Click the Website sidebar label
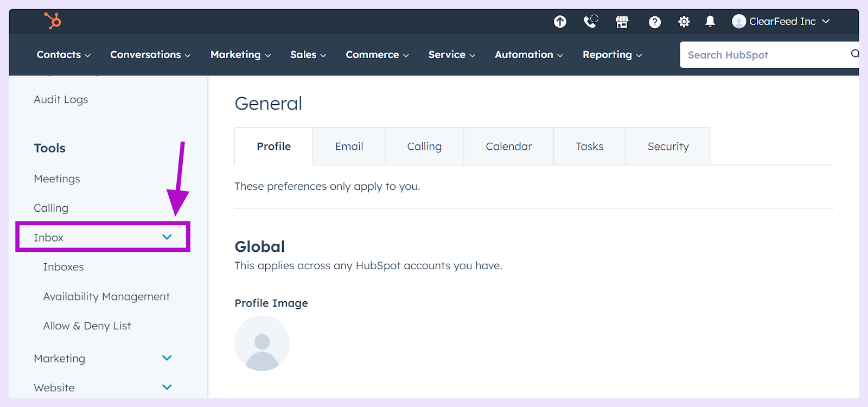Image resolution: width=868 pixels, height=407 pixels. pos(54,388)
